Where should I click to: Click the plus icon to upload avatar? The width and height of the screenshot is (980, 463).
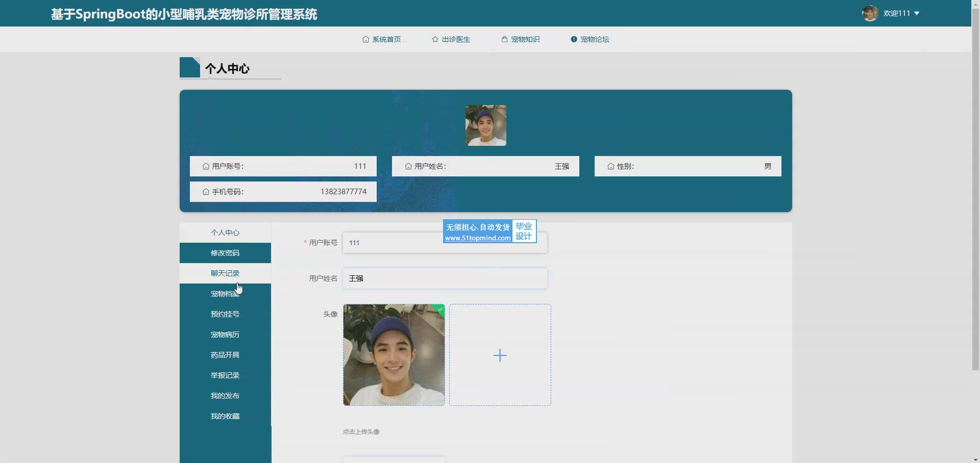click(500, 355)
